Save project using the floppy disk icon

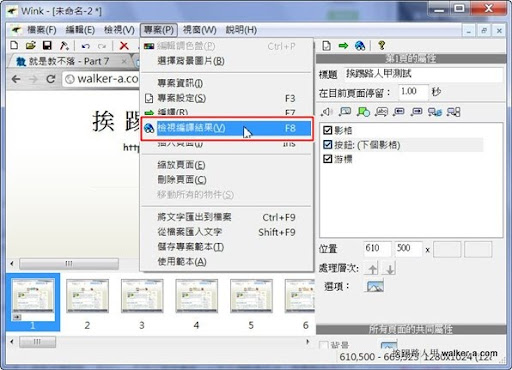click(x=47, y=45)
